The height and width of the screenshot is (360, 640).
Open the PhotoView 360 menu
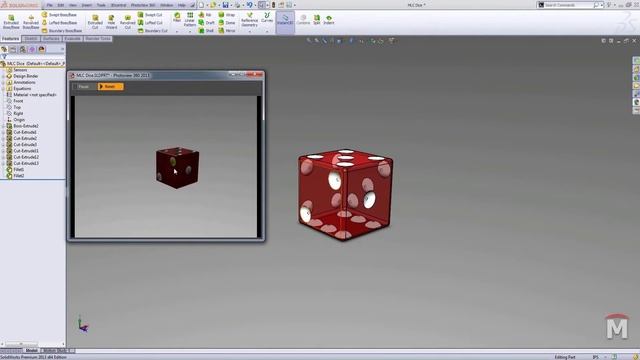tap(143, 5)
